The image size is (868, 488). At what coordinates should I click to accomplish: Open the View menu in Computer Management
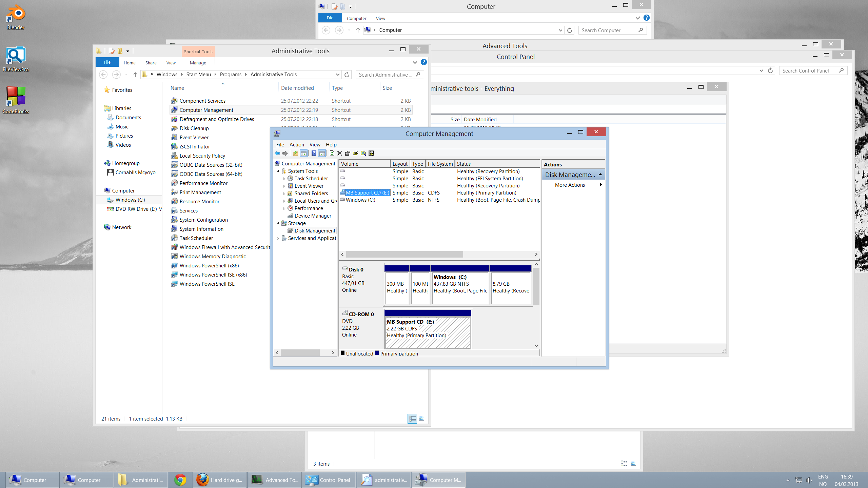point(315,145)
